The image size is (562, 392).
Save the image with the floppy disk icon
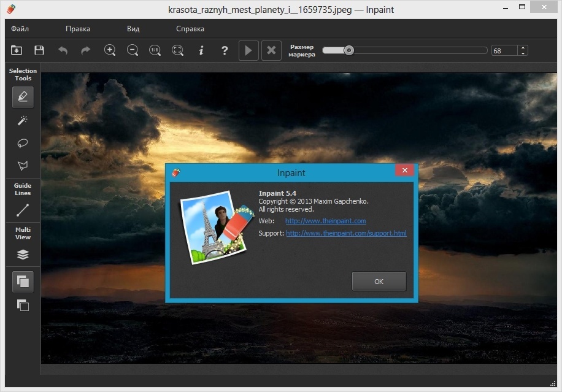coord(39,50)
